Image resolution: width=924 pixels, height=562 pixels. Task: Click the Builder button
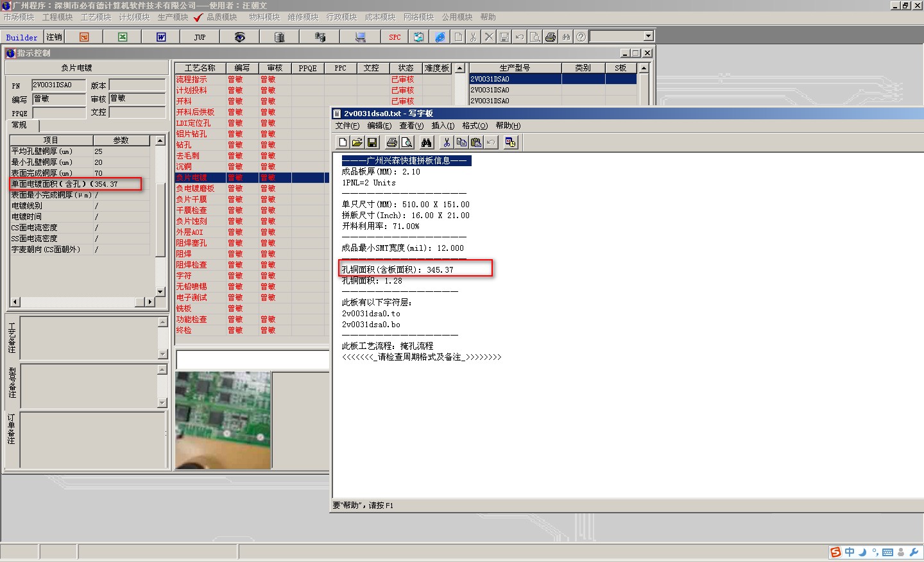pos(22,37)
